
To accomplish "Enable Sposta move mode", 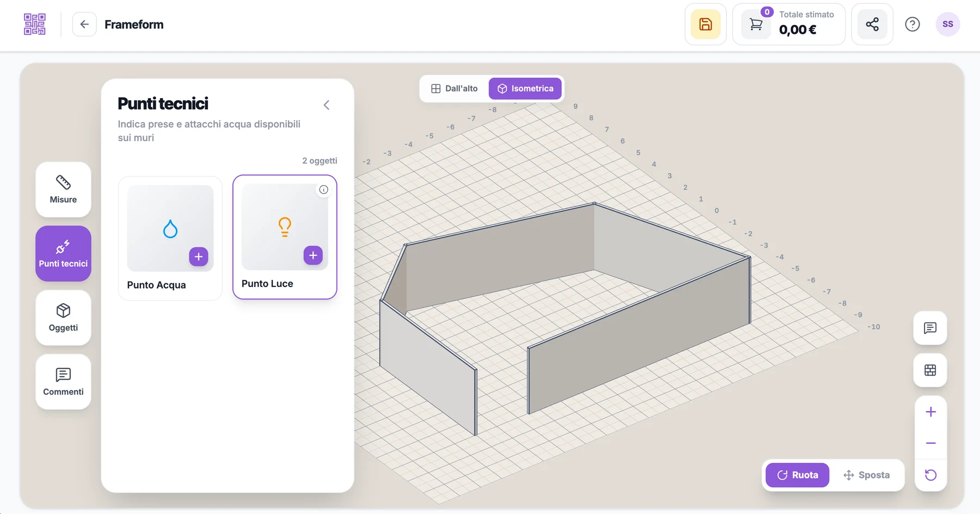I will [x=866, y=475].
